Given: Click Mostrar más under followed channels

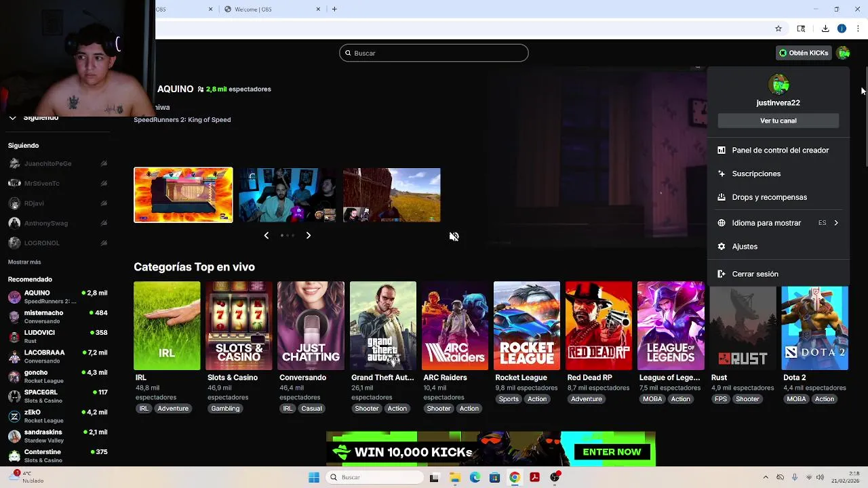Looking at the screenshot, I should (24, 262).
